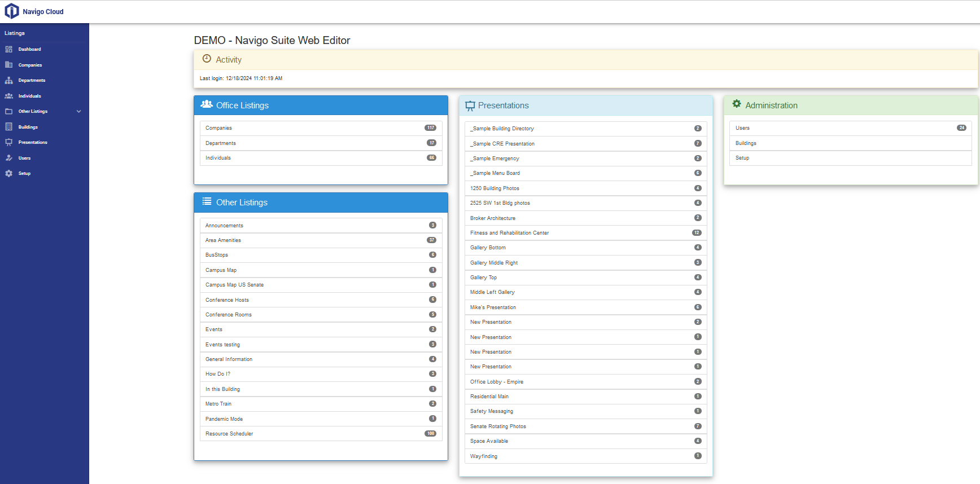Viewport: 980px width, 484px height.
Task: Click the Setup gear sidebar icon
Action: click(x=9, y=173)
